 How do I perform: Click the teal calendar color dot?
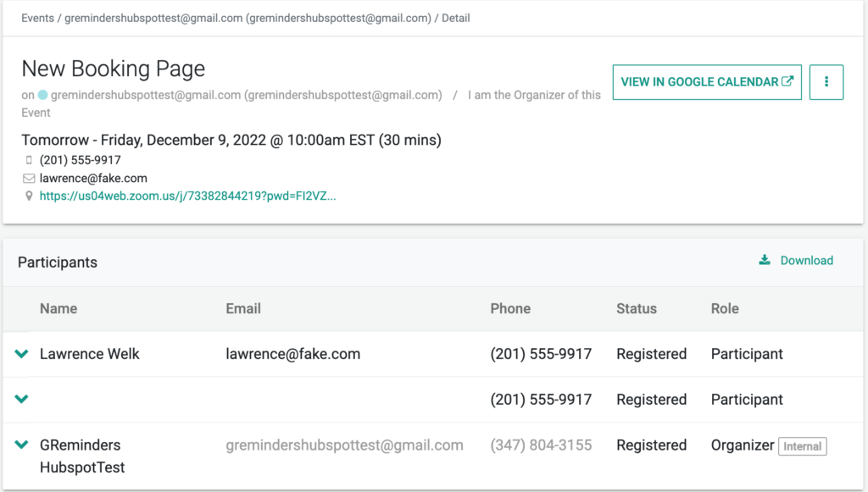pyautogui.click(x=42, y=95)
